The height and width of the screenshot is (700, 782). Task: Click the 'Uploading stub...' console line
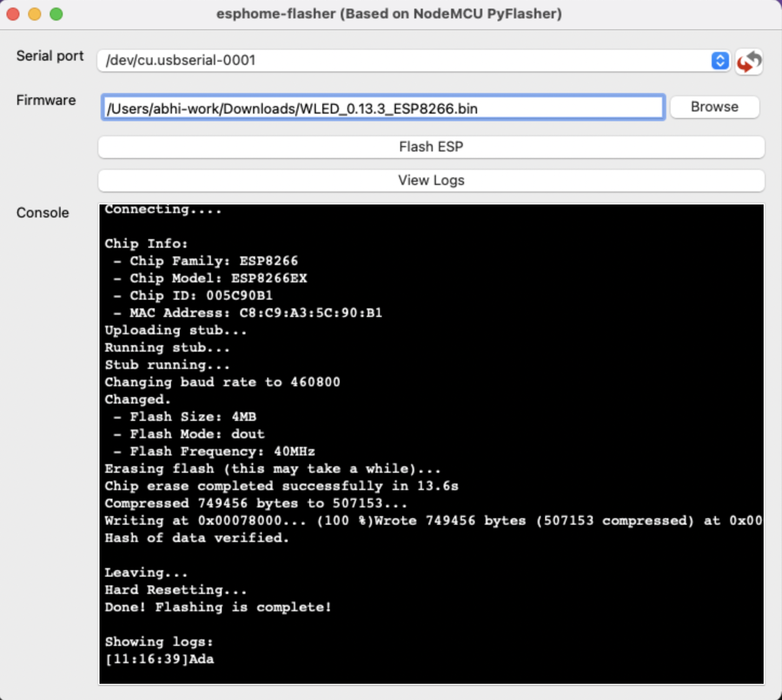[176, 330]
